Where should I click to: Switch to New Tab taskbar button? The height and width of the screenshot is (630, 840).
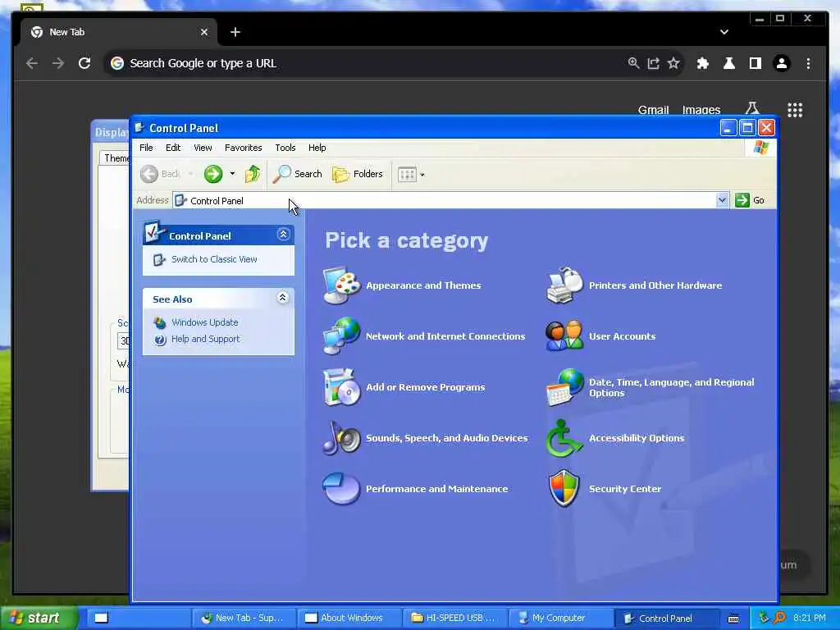(244, 619)
